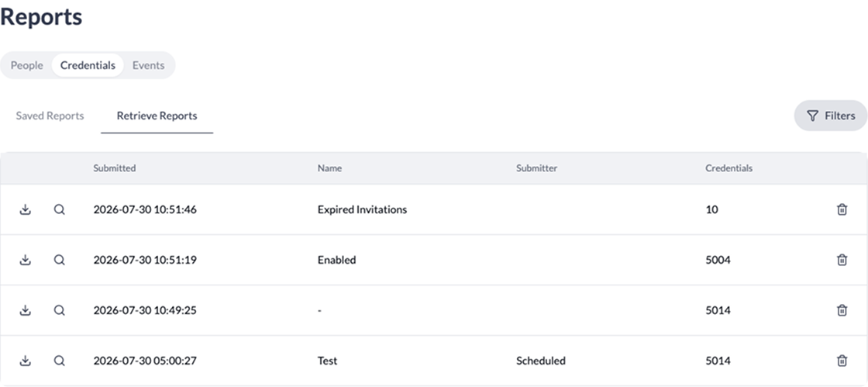868x387 pixels.
Task: Download the Expired Invitations report
Action: [x=25, y=210]
